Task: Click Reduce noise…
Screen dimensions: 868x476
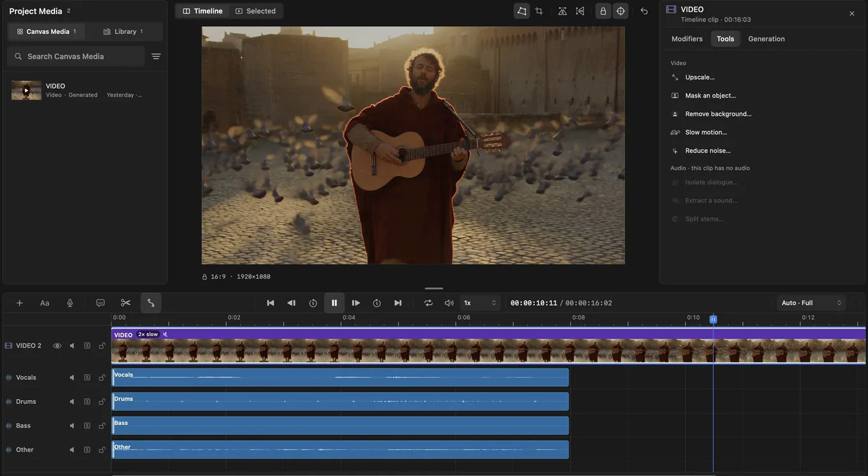Action: (708, 151)
